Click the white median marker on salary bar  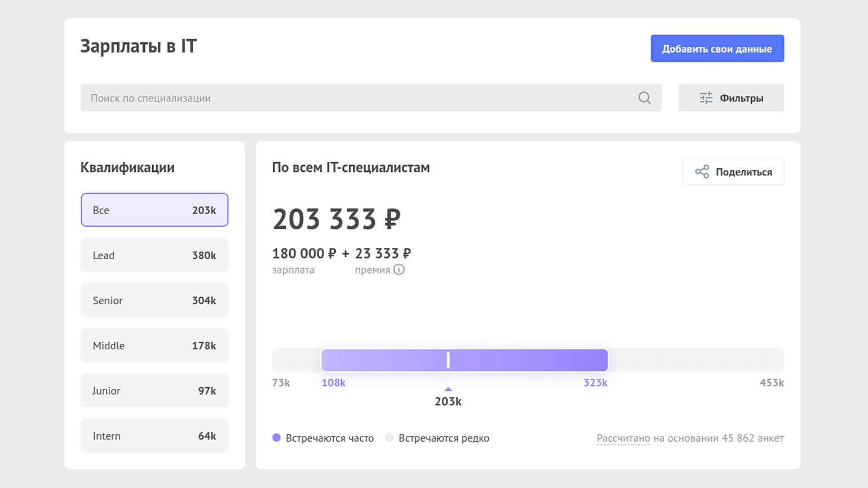[x=448, y=360]
